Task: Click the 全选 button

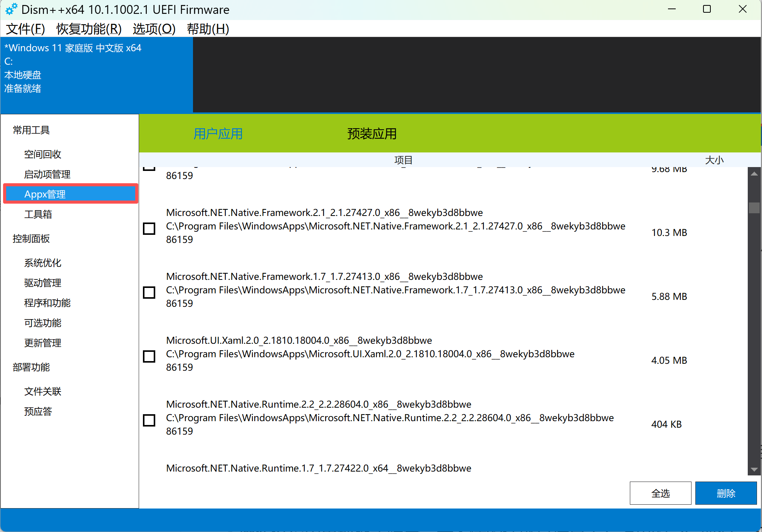Action: tap(660, 493)
